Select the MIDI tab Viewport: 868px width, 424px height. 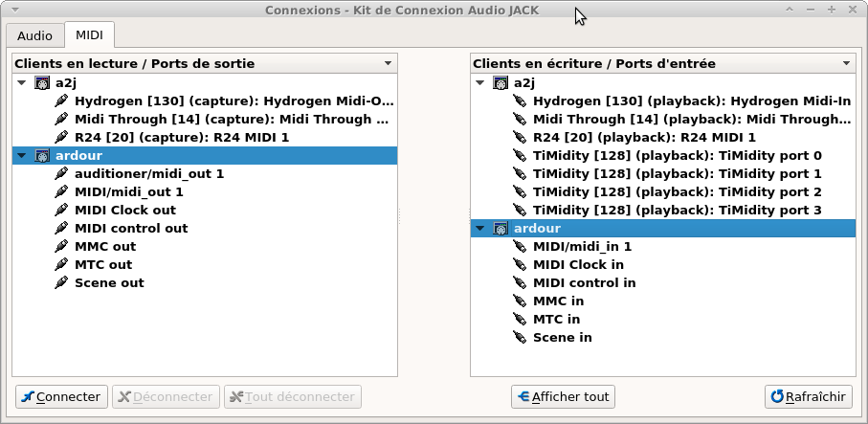(x=89, y=35)
